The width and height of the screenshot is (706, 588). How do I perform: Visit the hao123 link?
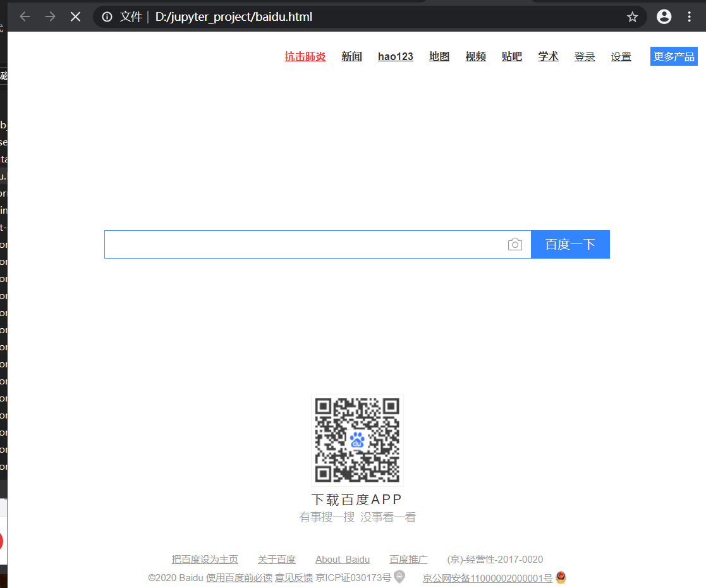point(395,56)
